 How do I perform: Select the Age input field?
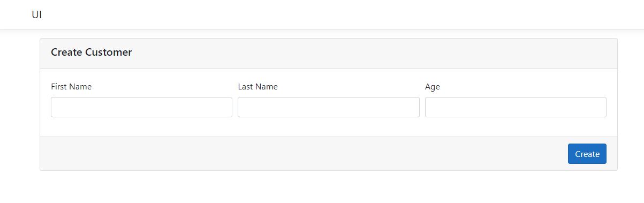(516, 107)
